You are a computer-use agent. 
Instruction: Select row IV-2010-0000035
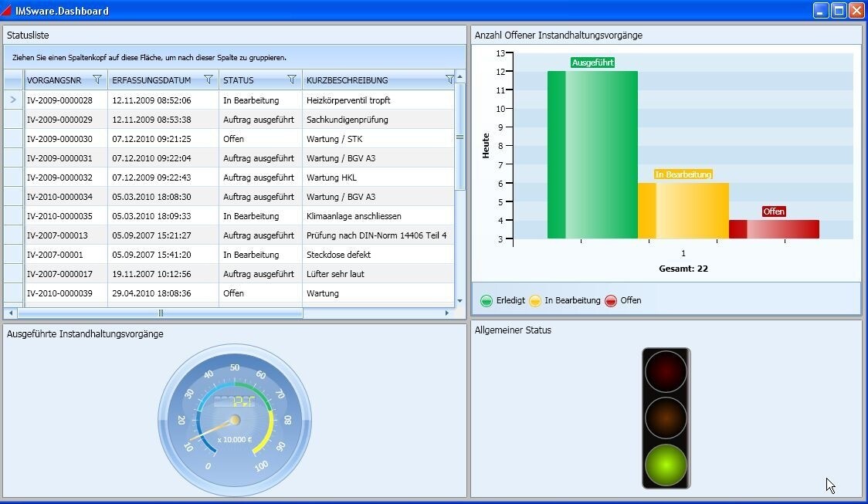(x=229, y=216)
